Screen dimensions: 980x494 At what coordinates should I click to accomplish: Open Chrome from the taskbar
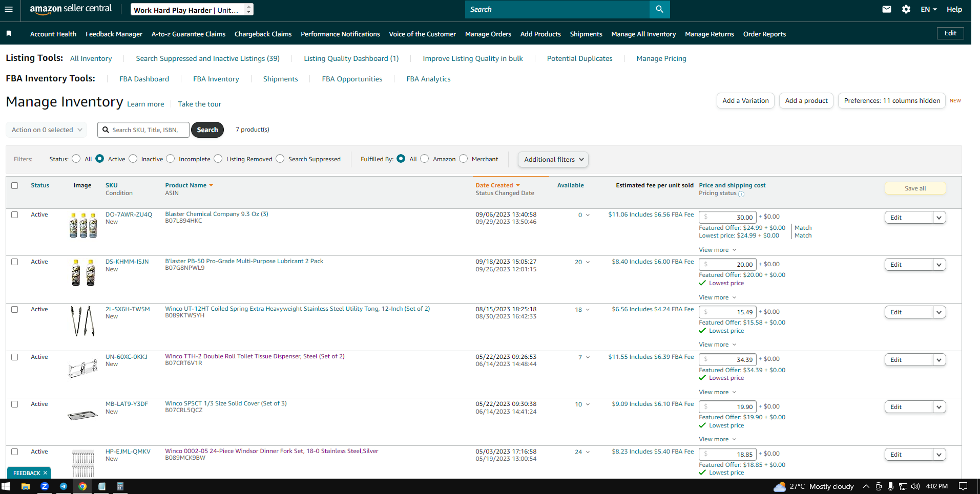[82, 486]
